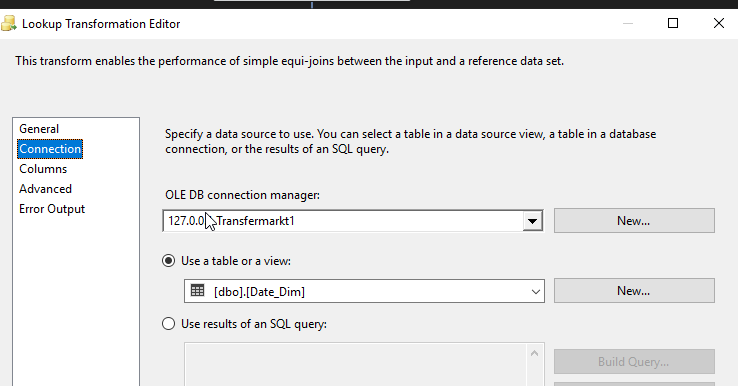Open the General page
Screen dimensions: 738x386
(39, 129)
